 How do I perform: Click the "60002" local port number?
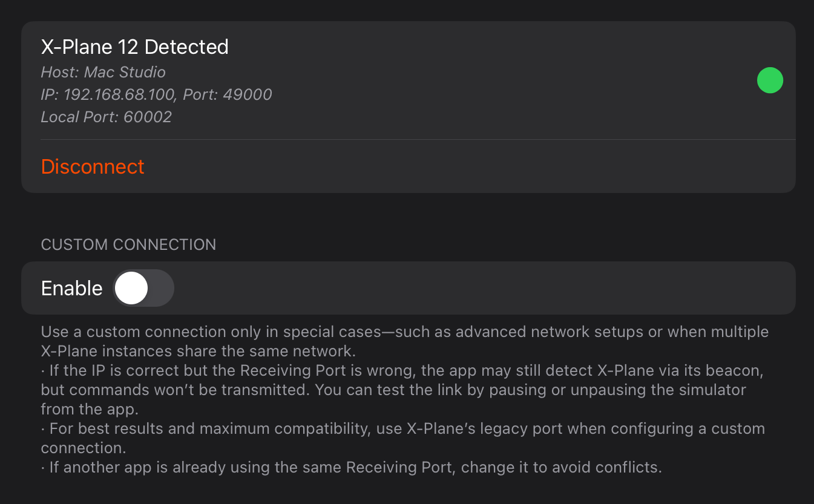(x=148, y=117)
